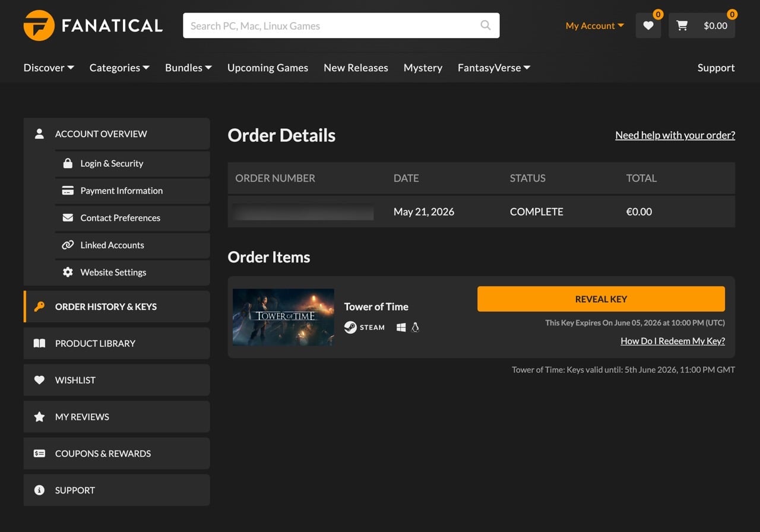The height and width of the screenshot is (532, 760).
Task: Click the Contact Preferences envelope icon
Action: click(x=68, y=218)
